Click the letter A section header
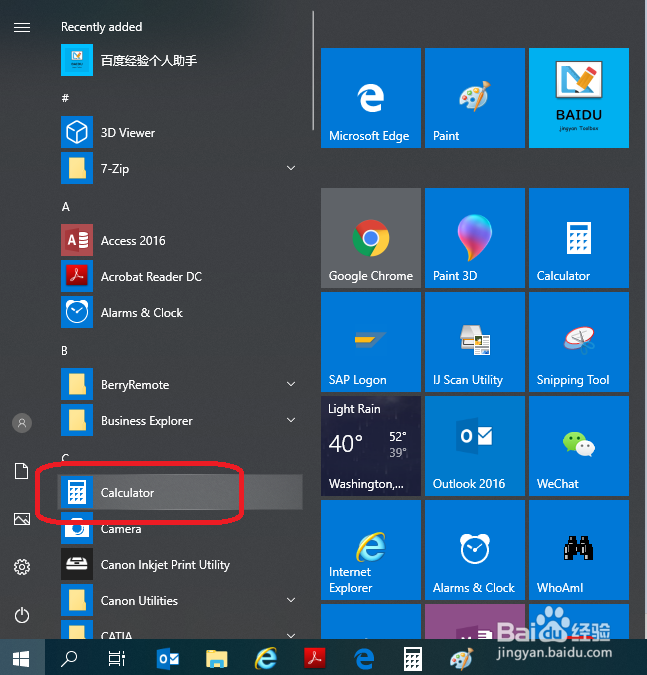Image resolution: width=647 pixels, height=675 pixels. click(65, 207)
